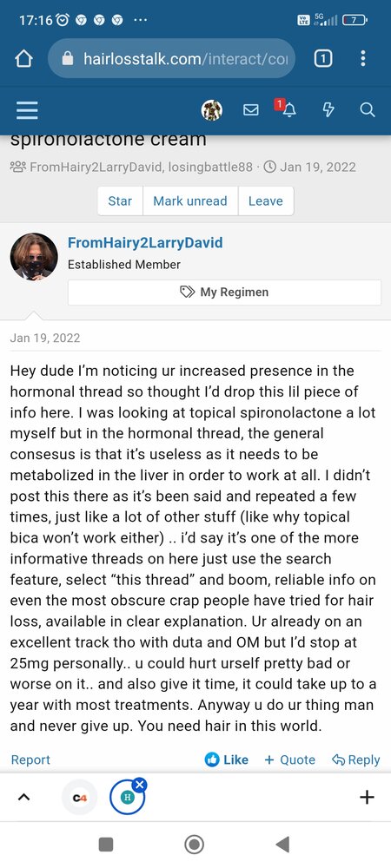
Task: Open the browser three-dot overflow menu
Action: [362, 58]
